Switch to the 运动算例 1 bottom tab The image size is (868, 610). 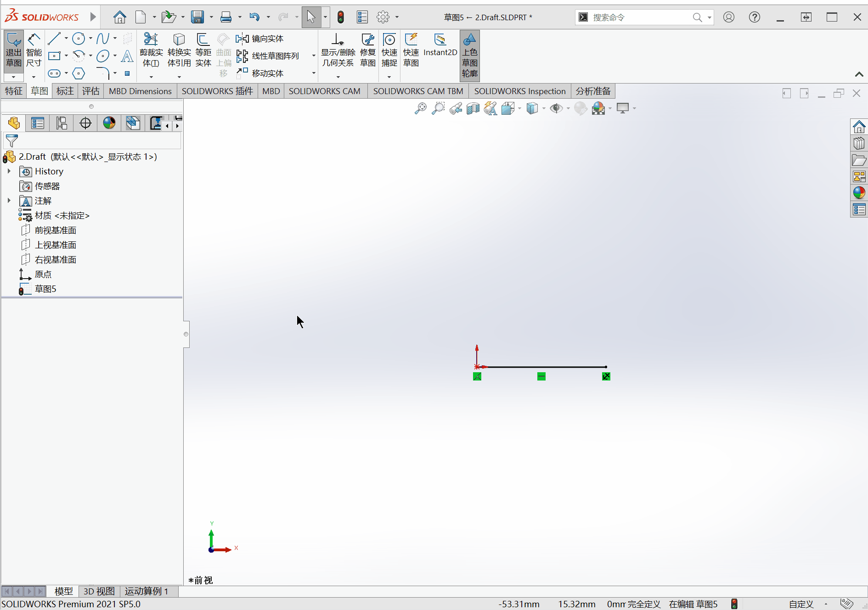[147, 591]
